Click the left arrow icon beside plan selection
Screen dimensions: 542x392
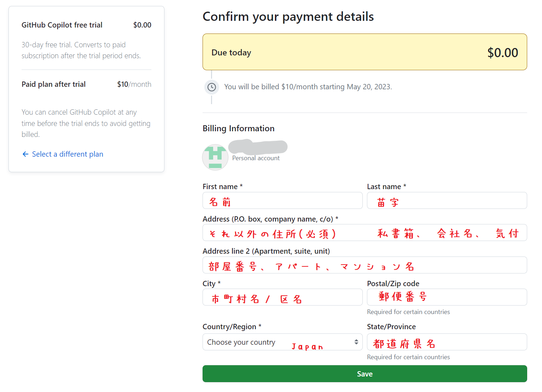coord(25,154)
